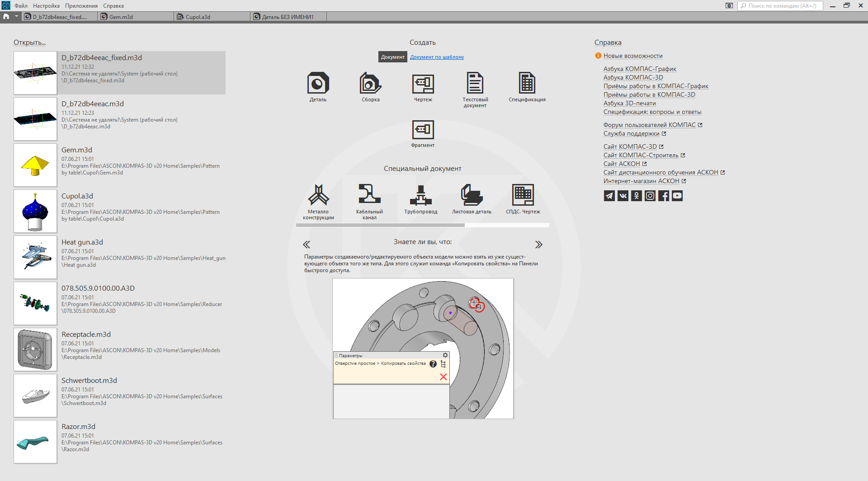Open the Настройка menu

click(x=46, y=6)
